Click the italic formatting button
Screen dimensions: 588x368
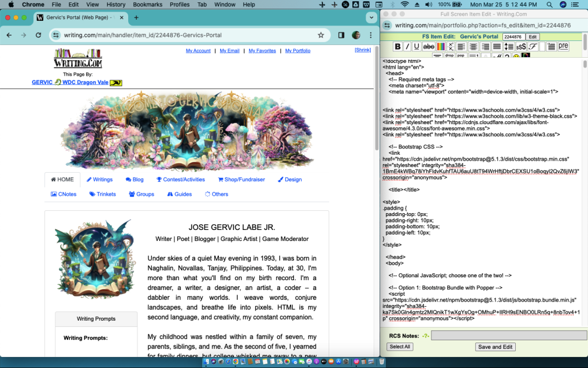[x=407, y=47]
